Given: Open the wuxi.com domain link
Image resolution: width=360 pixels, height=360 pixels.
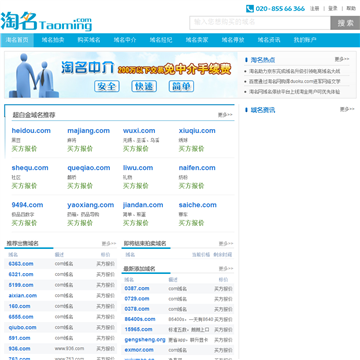Looking at the screenshot, I should click(139, 131).
